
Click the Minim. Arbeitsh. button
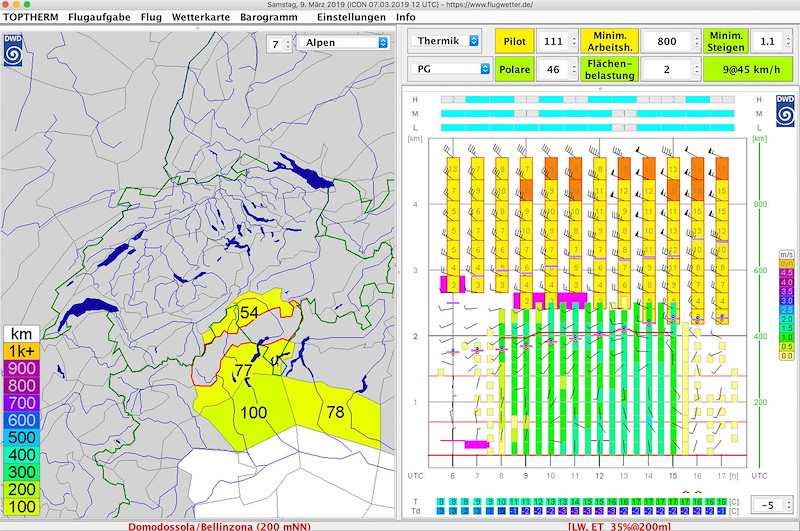[609, 41]
